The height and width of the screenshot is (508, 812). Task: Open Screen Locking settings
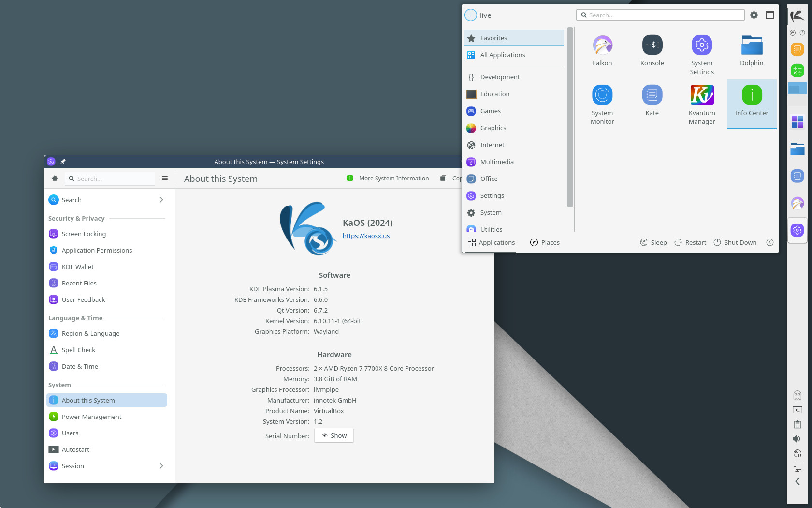point(107,234)
